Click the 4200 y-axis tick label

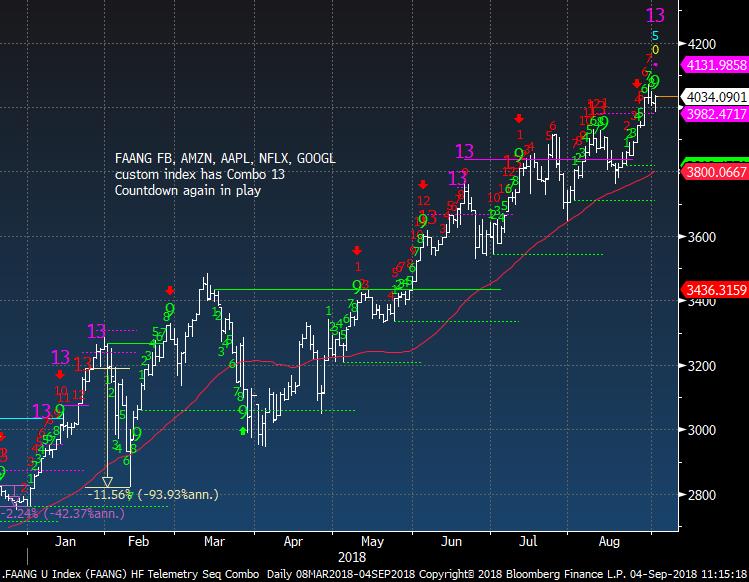[702, 44]
